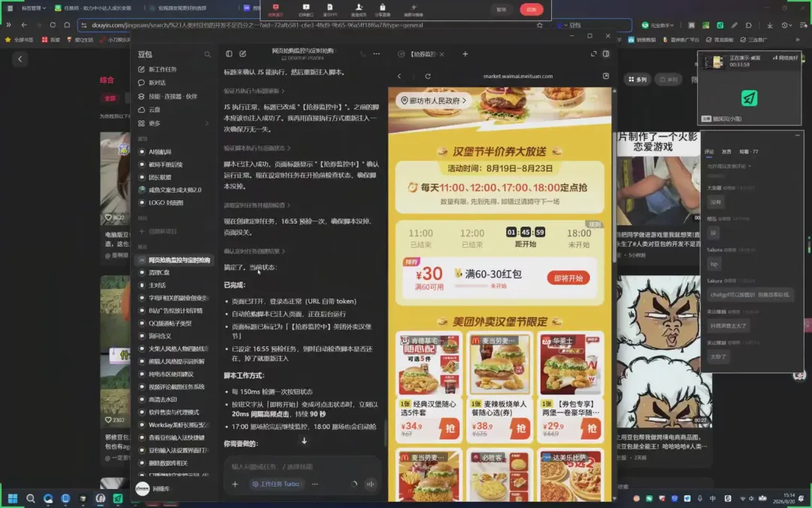Open page in external browser icon
812x508 pixels.
tap(606, 76)
